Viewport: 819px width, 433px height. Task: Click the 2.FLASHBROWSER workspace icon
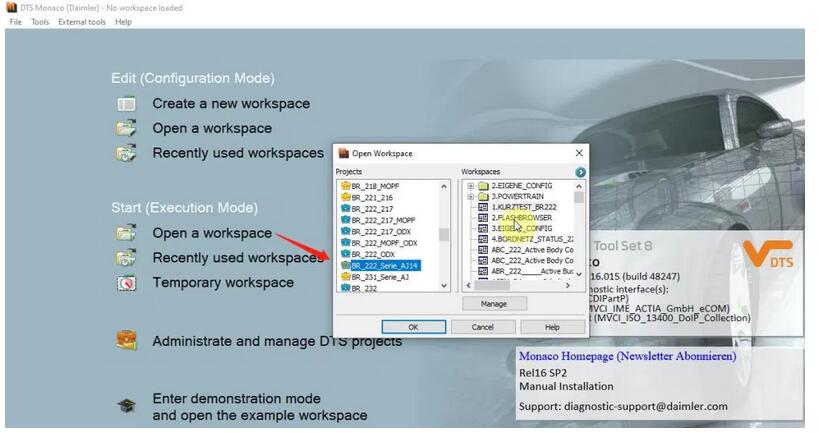[x=483, y=218]
